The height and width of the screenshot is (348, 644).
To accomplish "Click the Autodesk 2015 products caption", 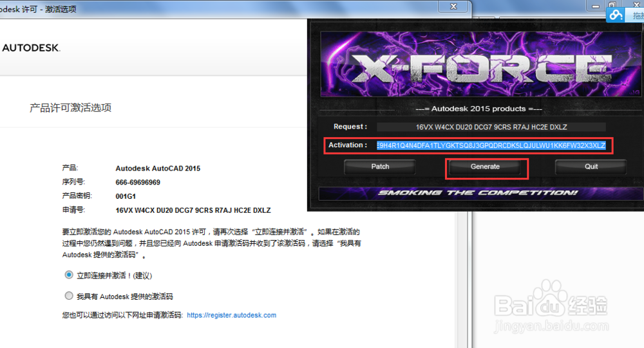I will pyautogui.click(x=478, y=109).
